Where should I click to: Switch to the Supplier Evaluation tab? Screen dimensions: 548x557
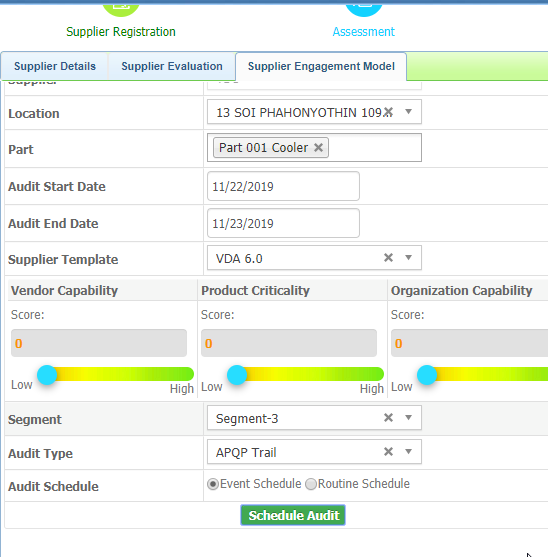pyautogui.click(x=172, y=66)
